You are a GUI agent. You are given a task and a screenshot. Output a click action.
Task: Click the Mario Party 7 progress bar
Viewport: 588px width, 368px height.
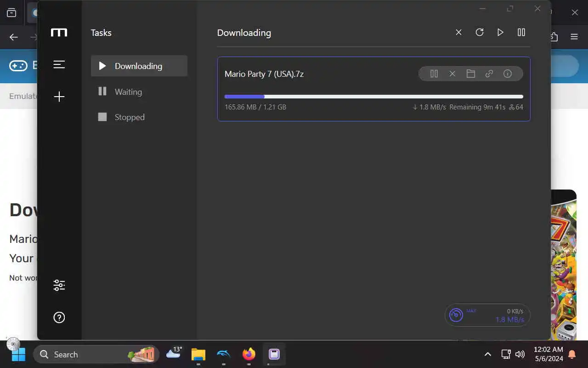(x=374, y=97)
